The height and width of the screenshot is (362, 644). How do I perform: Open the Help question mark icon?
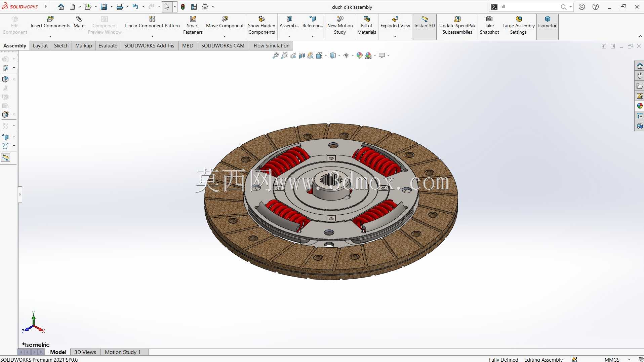click(596, 7)
